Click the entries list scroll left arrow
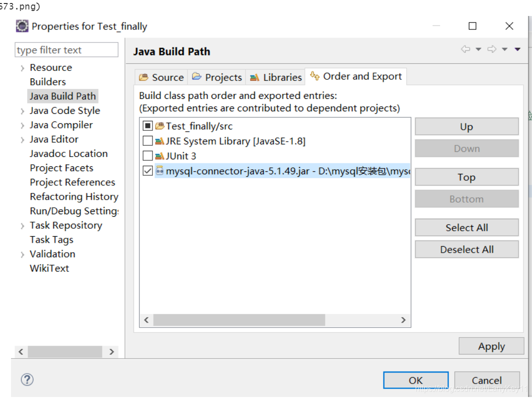532x398 pixels. (146, 320)
